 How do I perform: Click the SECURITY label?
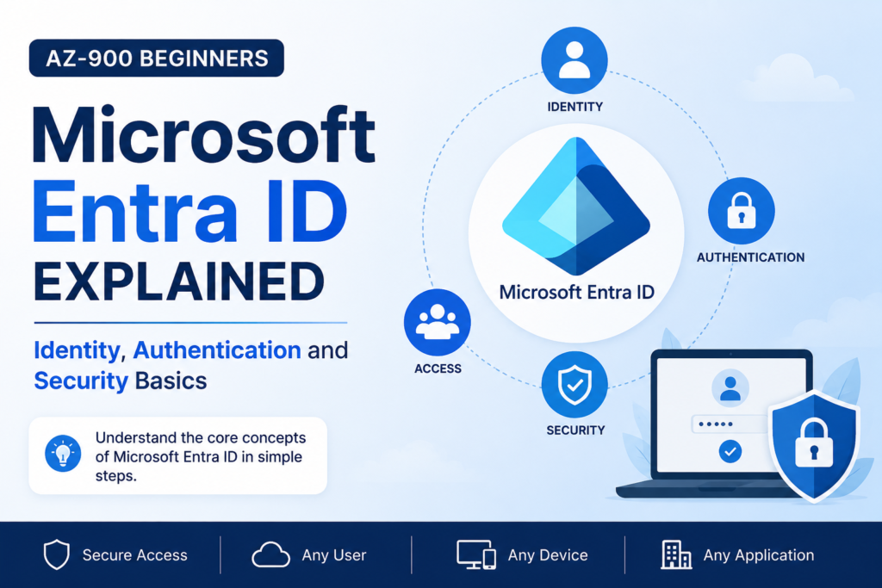pyautogui.click(x=575, y=430)
